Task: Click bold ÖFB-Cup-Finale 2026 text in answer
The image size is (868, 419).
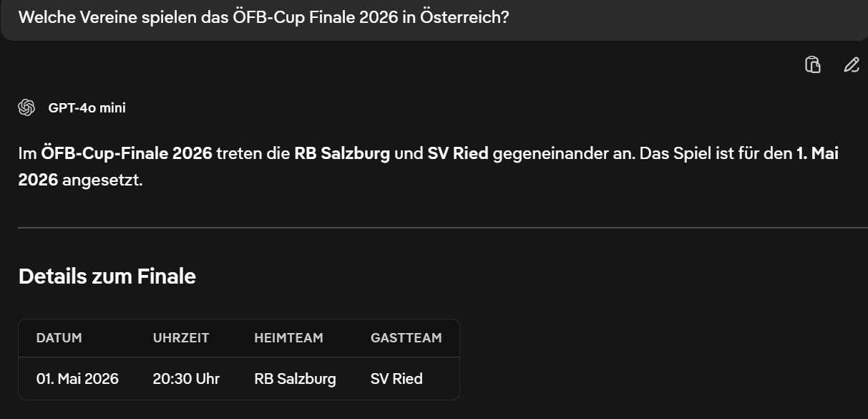Action: [x=127, y=154]
